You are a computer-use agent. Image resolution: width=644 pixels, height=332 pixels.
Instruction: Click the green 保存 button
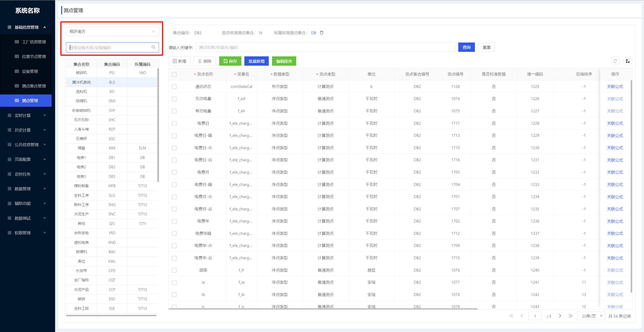point(230,61)
